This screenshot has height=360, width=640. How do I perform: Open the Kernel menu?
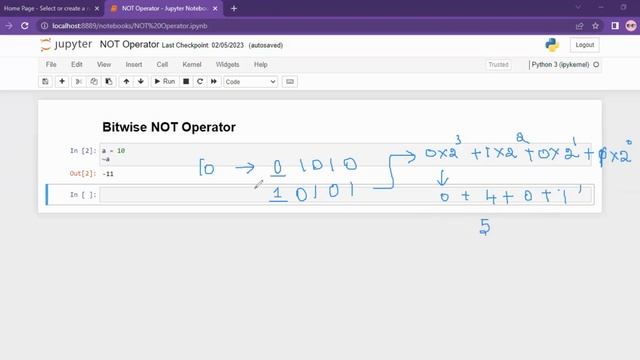pyautogui.click(x=192, y=64)
